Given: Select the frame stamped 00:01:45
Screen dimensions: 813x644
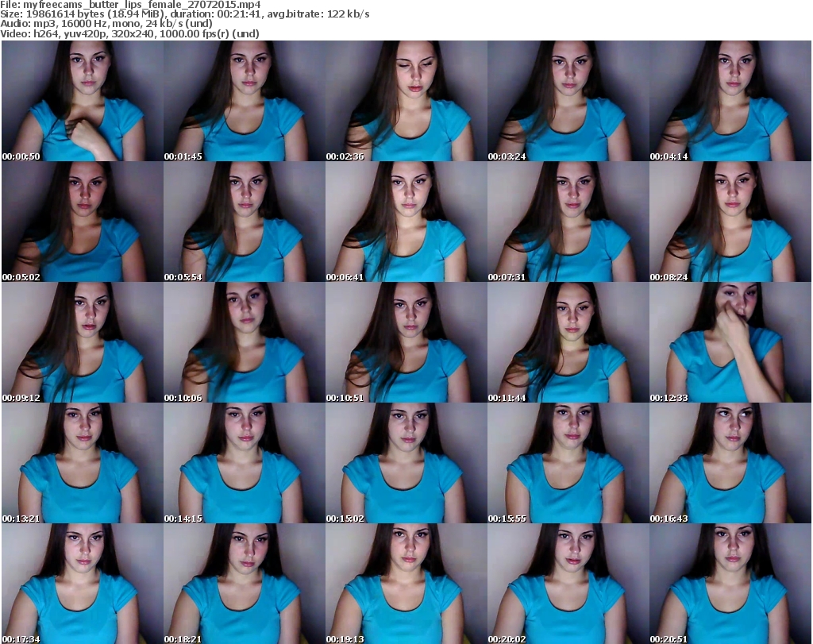Looking at the screenshot, I should pyautogui.click(x=245, y=101).
